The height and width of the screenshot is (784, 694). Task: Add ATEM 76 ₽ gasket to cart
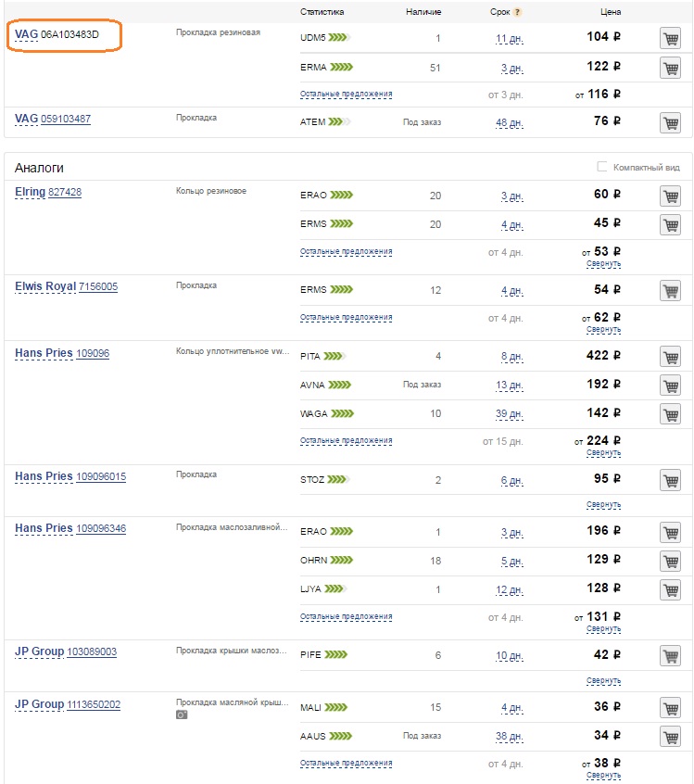tap(671, 122)
